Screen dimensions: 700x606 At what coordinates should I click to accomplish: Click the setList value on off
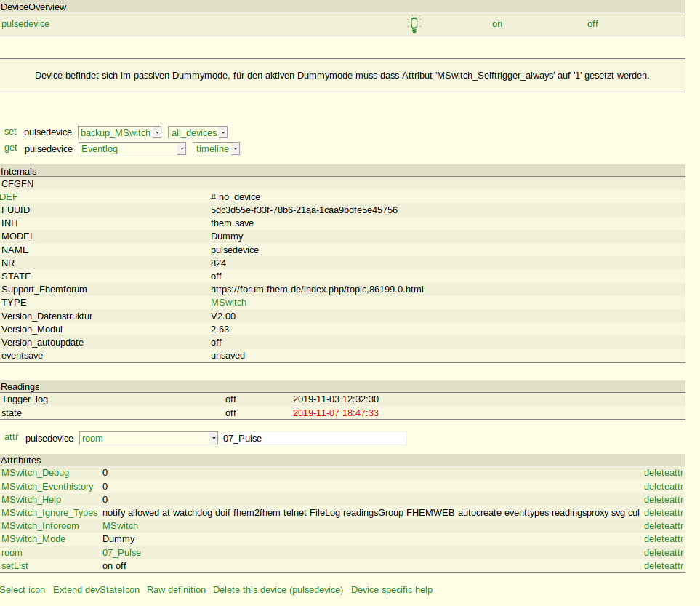114,566
